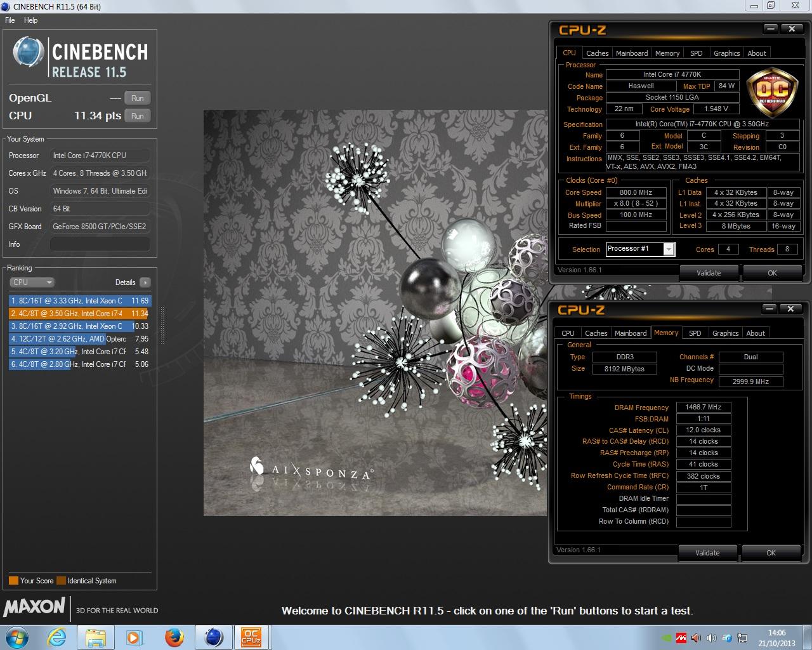
Task: Open Windows Explorer from the taskbar
Action: click(96, 637)
